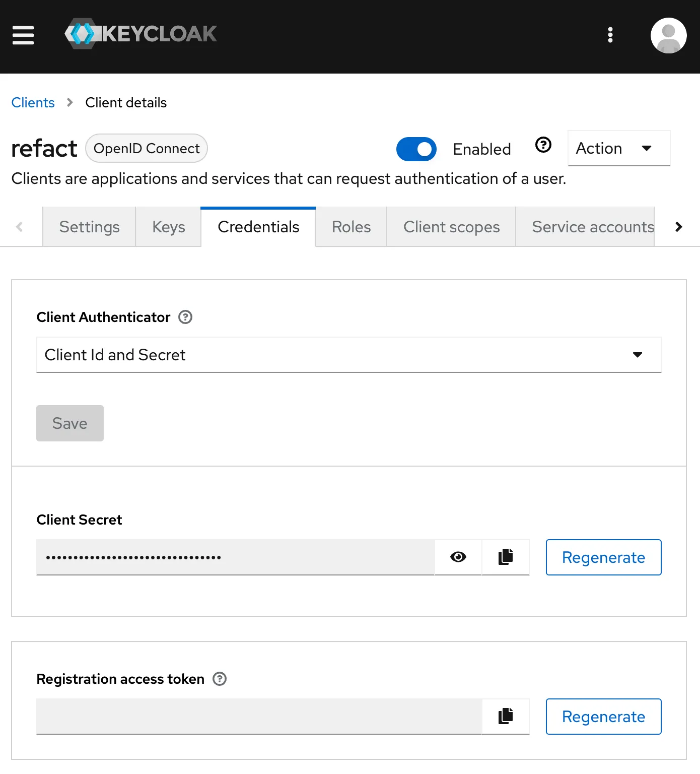This screenshot has width=700, height=774.
Task: Regenerate the Registration access token
Action: pos(603,717)
